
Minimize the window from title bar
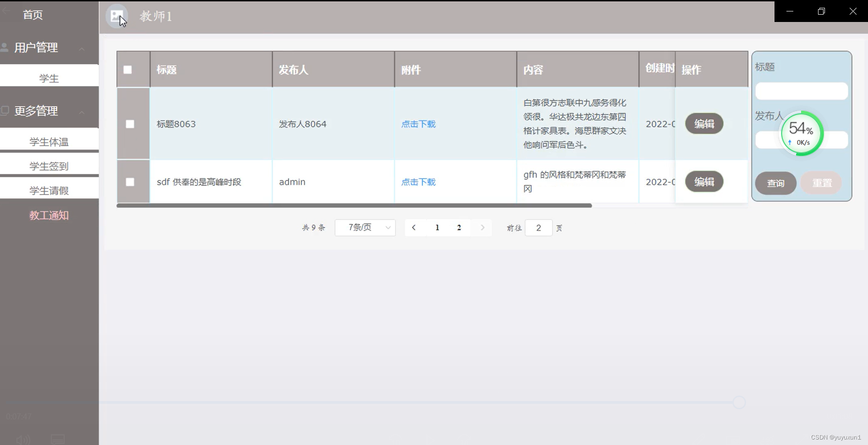[x=790, y=11]
